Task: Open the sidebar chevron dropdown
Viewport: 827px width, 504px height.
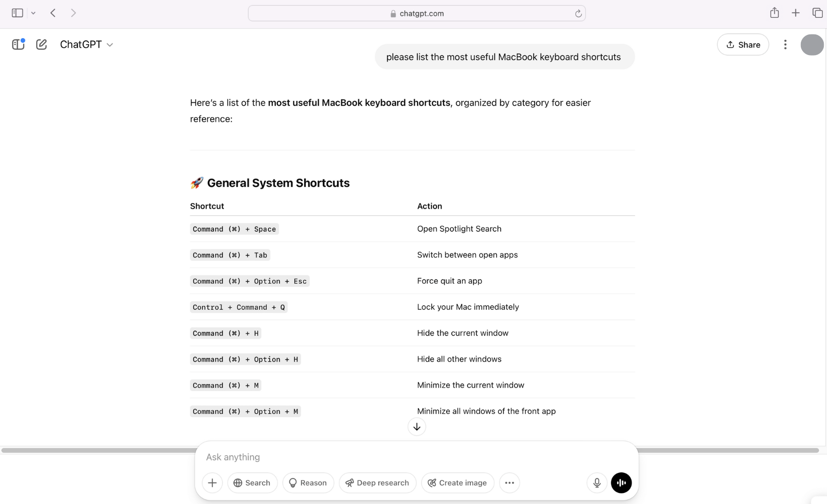Action: (x=34, y=13)
